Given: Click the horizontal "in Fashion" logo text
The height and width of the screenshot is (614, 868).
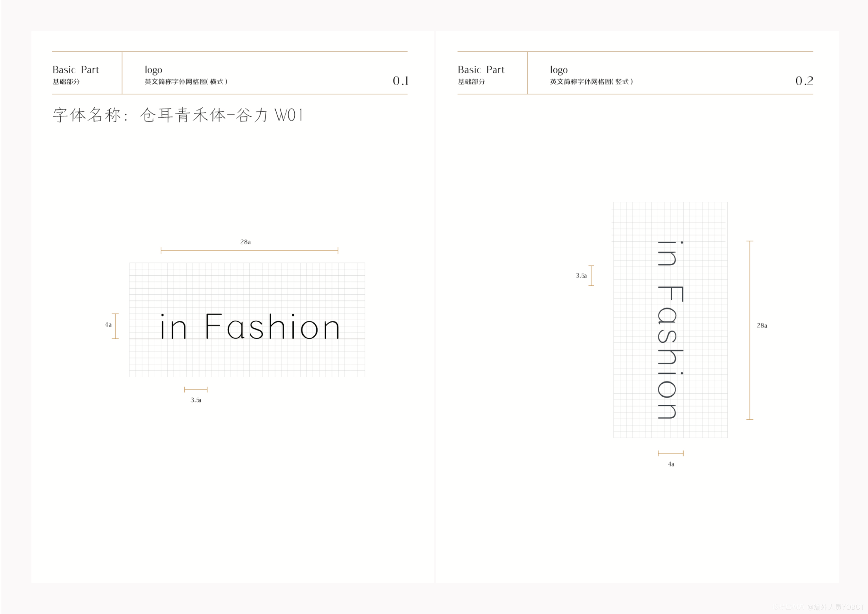Looking at the screenshot, I should [249, 327].
